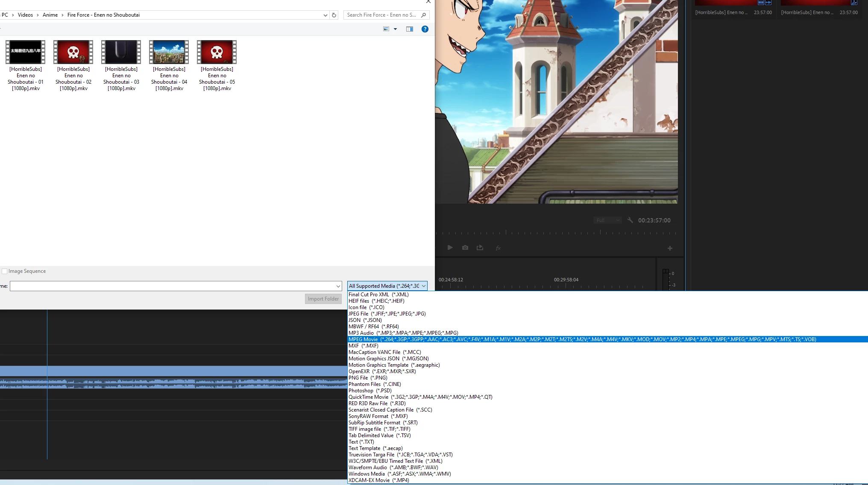This screenshot has height=485, width=868.
Task: Click the Import Folder button
Action: (x=323, y=299)
